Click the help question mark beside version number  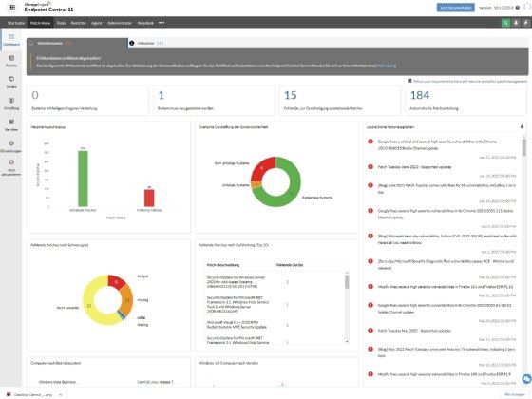(518, 8)
